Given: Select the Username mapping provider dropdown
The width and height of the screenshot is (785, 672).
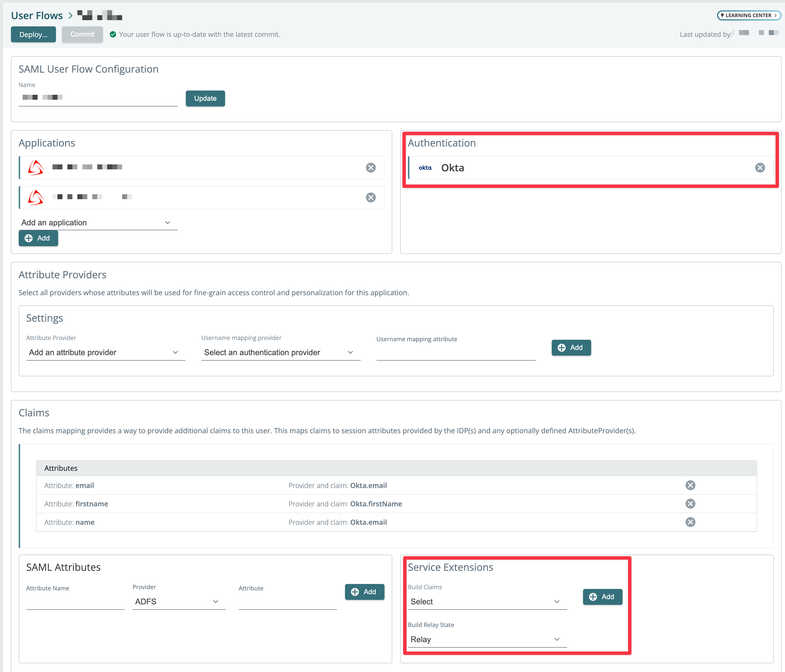Looking at the screenshot, I should [x=277, y=352].
